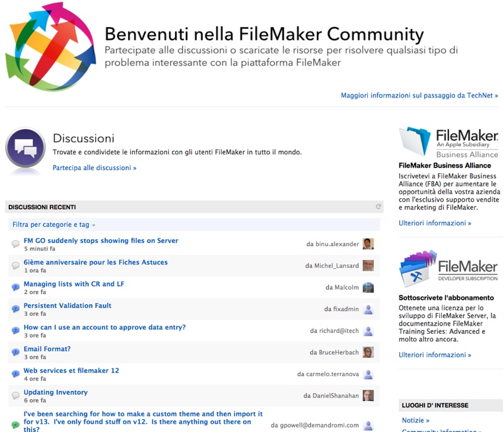Image resolution: width=504 pixels, height=432 pixels.
Task: Click the Benvenuti nella FileMaker Community title
Action: 264,34
